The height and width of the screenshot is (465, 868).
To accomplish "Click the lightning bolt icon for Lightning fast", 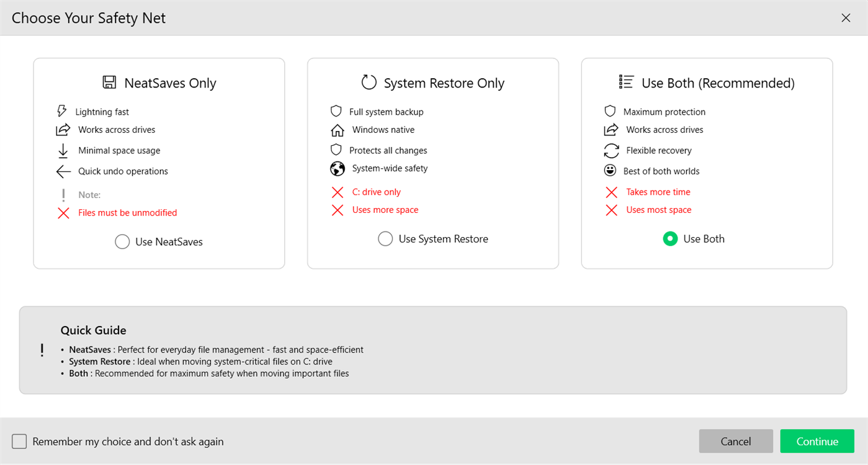I will coord(62,111).
